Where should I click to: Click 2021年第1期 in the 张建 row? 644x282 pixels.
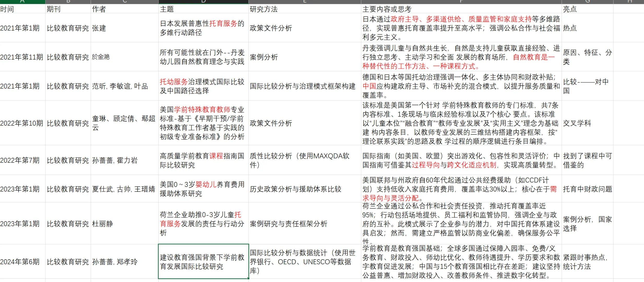click(22, 28)
